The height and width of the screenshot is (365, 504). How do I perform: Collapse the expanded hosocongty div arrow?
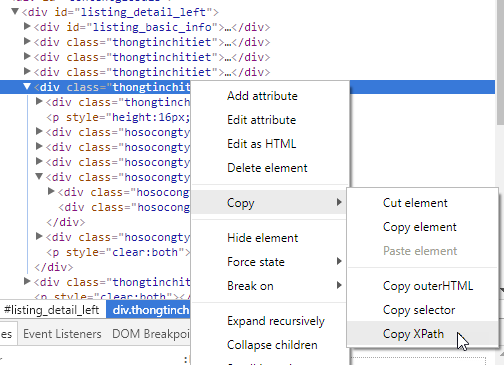(39, 176)
